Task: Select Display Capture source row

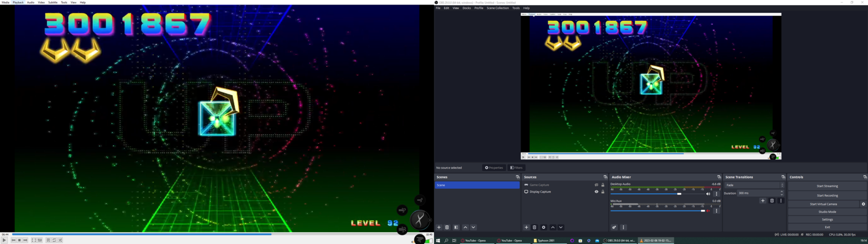Action: [x=564, y=192]
